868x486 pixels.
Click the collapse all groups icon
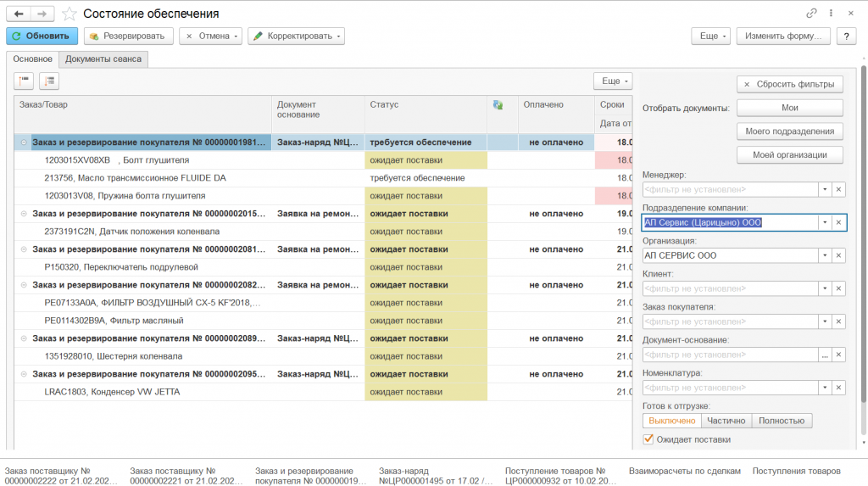pos(24,81)
